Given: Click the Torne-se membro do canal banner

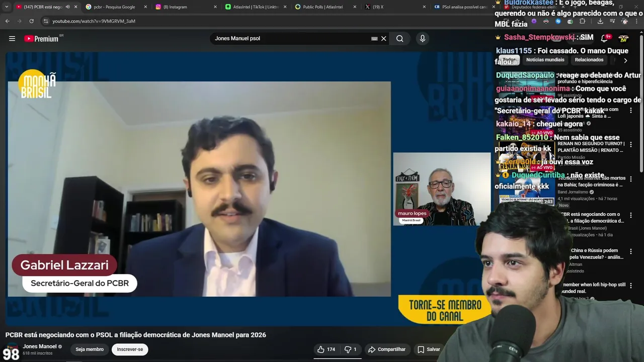Looking at the screenshot, I should (445, 310).
